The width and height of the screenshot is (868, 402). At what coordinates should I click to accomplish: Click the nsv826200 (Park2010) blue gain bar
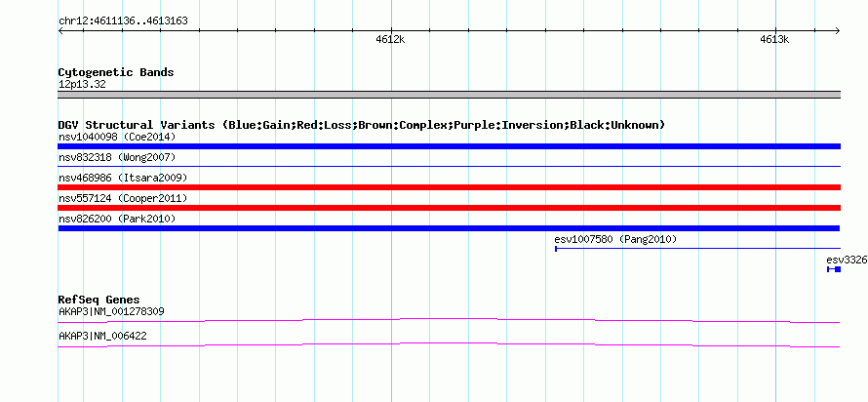pyautogui.click(x=449, y=228)
